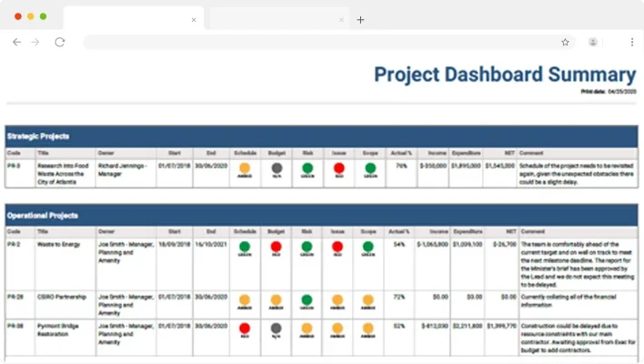Click the Strategic Projects section header
The height and width of the screenshot is (364, 644).
point(38,136)
